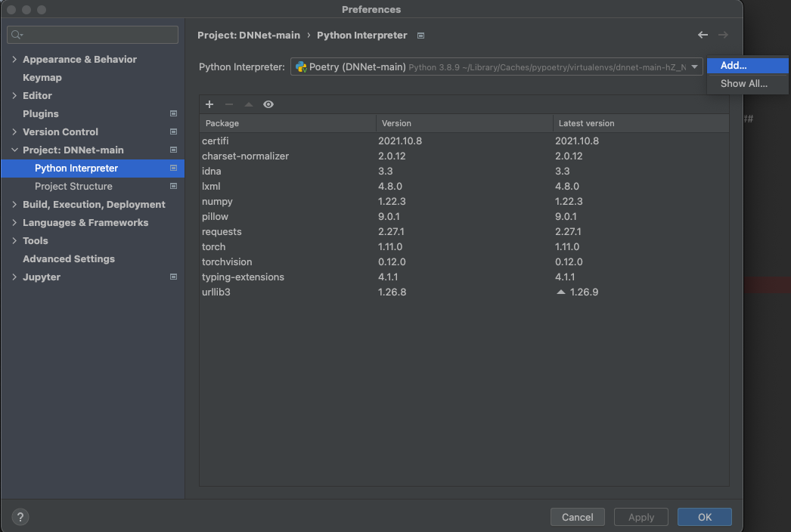The width and height of the screenshot is (791, 532).
Task: Click the project icon on Jupyter row
Action: pos(173,277)
